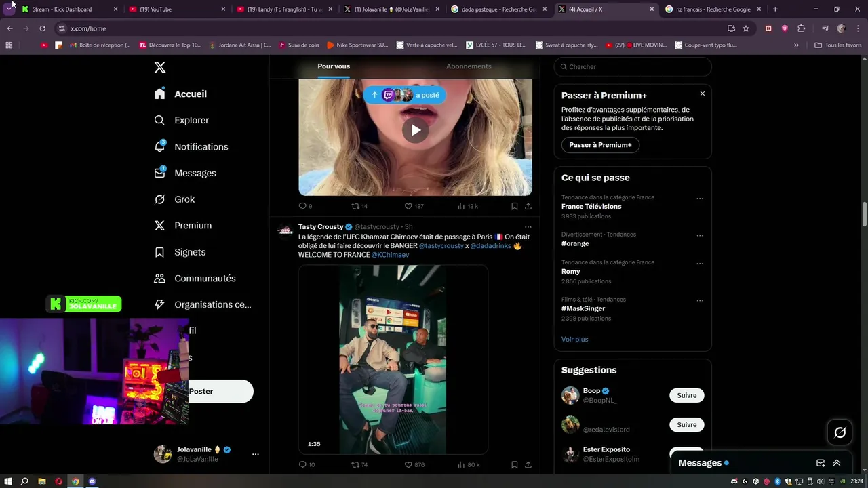The width and height of the screenshot is (868, 488).
Task: Open Ester Exposito suggestion
Action: (x=606, y=449)
